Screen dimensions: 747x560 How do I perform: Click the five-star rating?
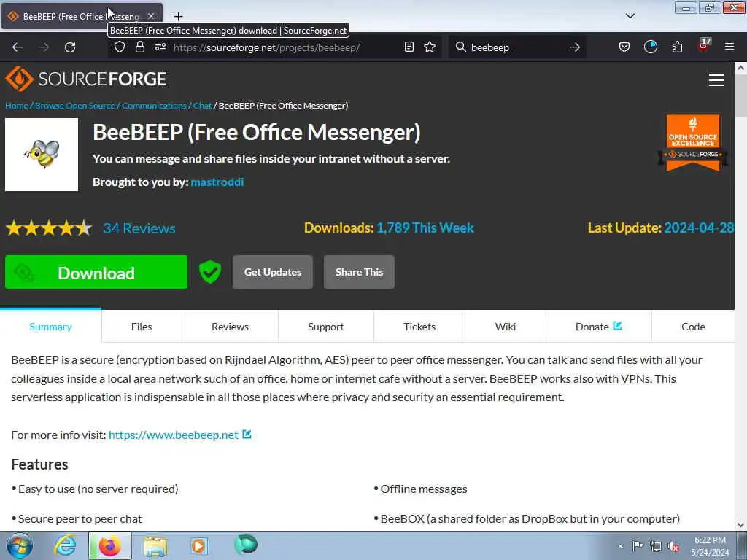[49, 228]
